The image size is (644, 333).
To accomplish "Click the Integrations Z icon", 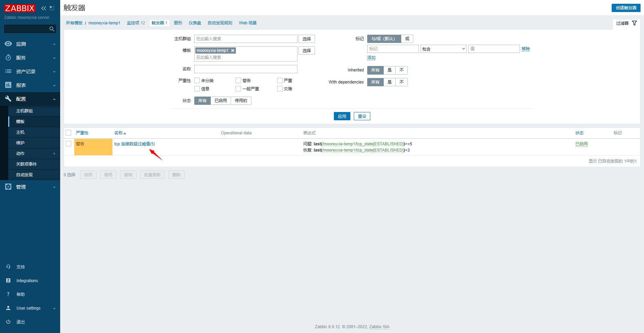I will [8, 280].
